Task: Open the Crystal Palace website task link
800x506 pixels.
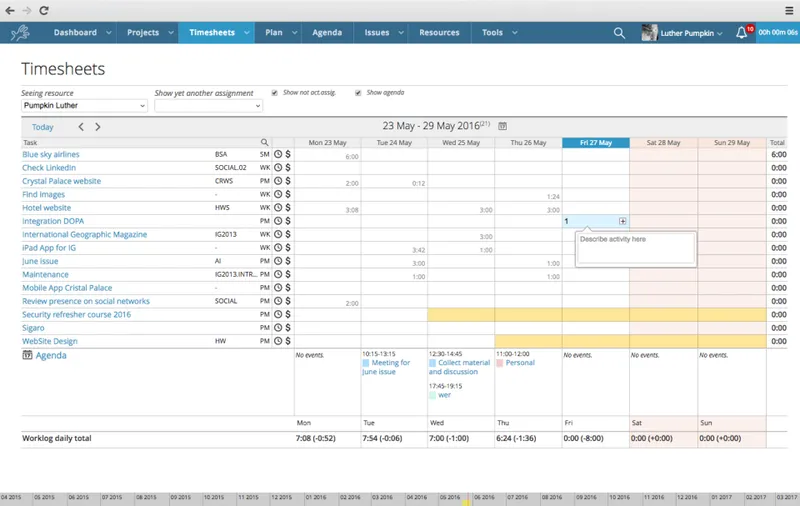Action: click(61, 181)
